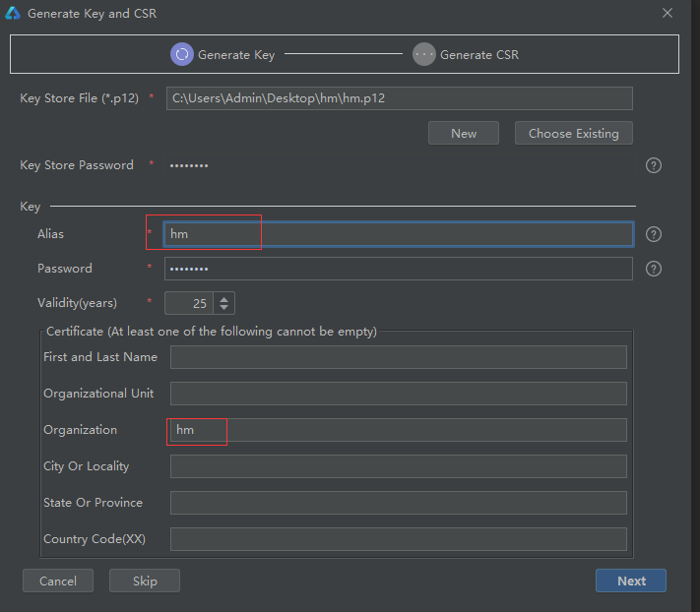Cancel the key generation dialog

pyautogui.click(x=58, y=581)
